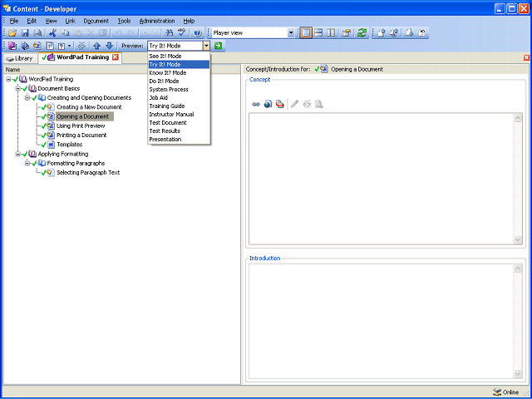The image size is (532, 399).
Task: Choose Know It? Mode option
Action: click(180, 73)
